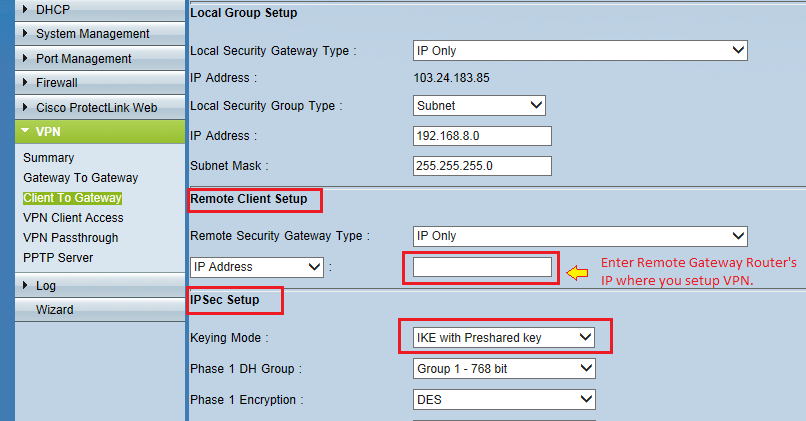Open Remote Security Gateway Type dropdown
The width and height of the screenshot is (806, 421).
[580, 236]
